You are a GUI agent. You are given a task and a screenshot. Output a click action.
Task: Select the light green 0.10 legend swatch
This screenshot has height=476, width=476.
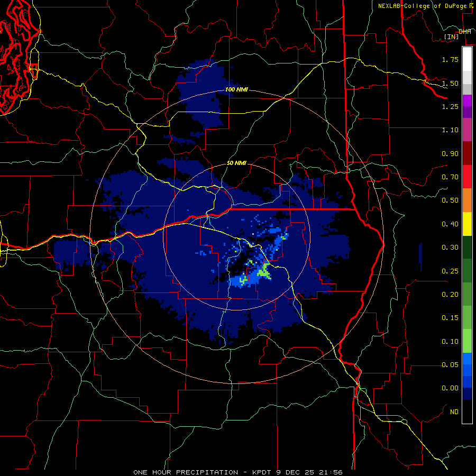point(467,341)
